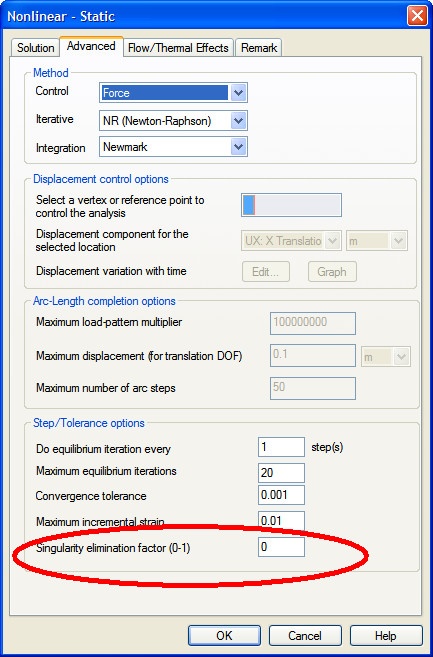433x657 pixels.
Task: Click the Force value in Control combo box
Action: coord(165,93)
